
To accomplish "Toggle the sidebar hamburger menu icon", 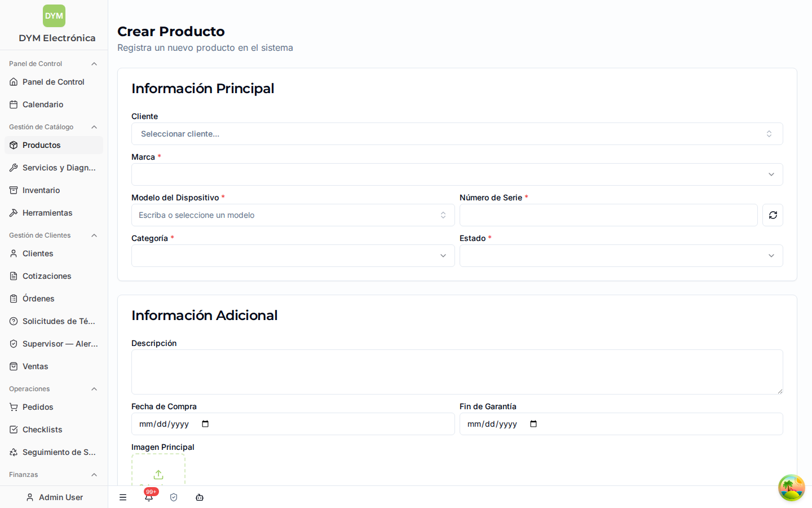I will pos(123,497).
